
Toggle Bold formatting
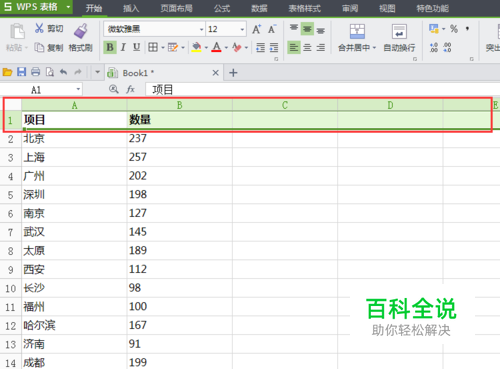(x=110, y=47)
